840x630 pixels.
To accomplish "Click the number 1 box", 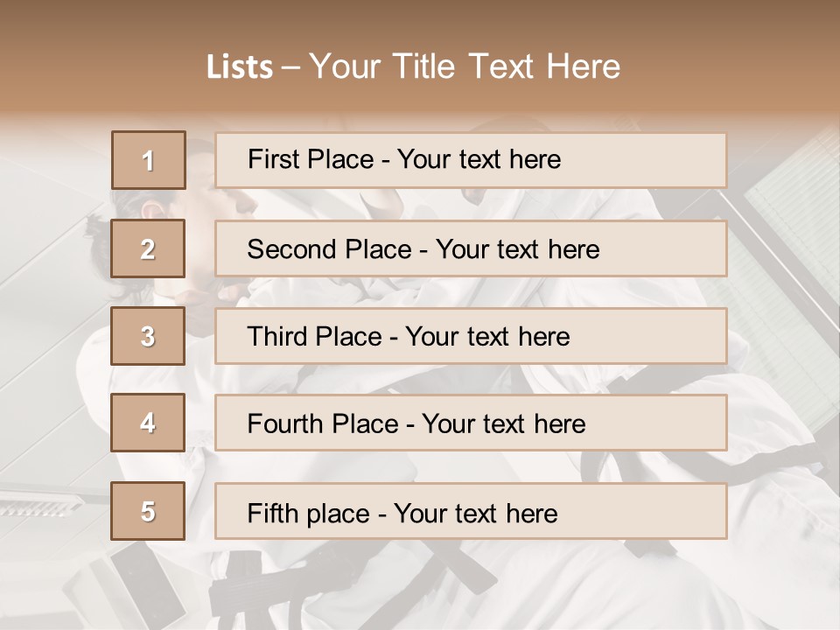I will tap(148, 160).
